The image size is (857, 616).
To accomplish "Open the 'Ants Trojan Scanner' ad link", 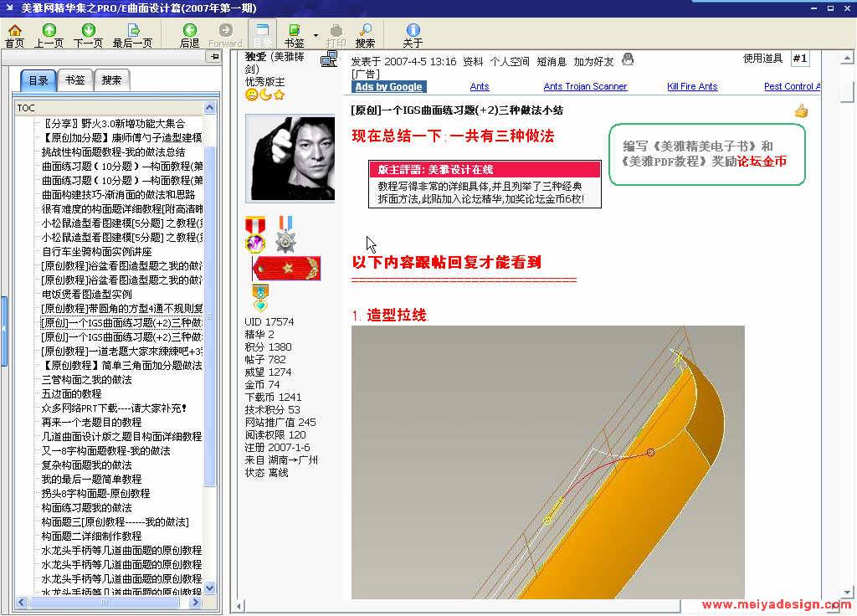I will point(585,86).
